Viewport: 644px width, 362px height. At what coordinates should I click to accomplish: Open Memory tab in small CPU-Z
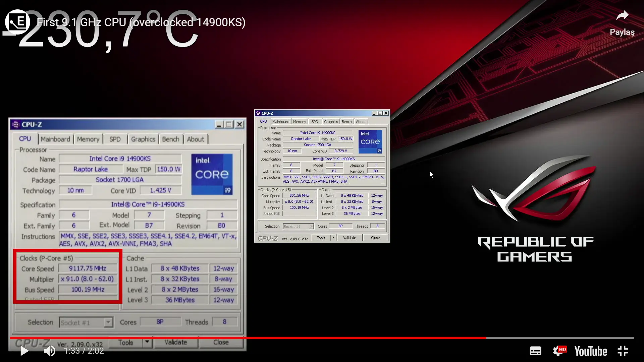pyautogui.click(x=300, y=122)
